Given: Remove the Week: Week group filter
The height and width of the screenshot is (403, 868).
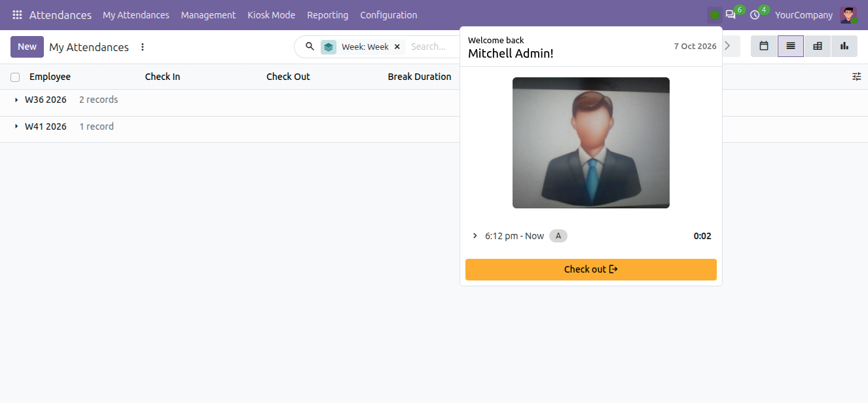Looking at the screenshot, I should [397, 47].
